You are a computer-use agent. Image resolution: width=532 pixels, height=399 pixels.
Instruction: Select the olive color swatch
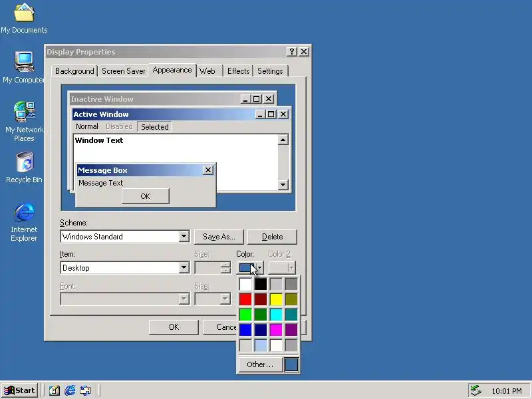click(291, 299)
